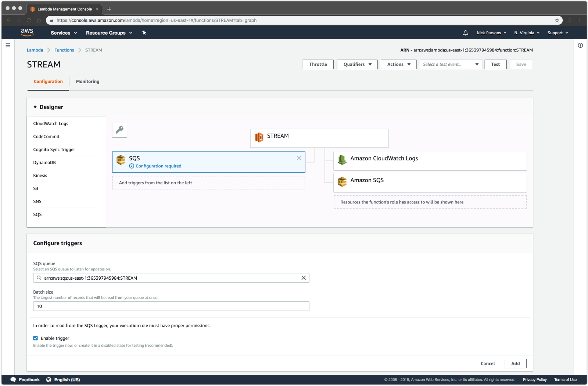Bookmark page with the star icon
The height and width of the screenshot is (386, 588).
tap(557, 20)
